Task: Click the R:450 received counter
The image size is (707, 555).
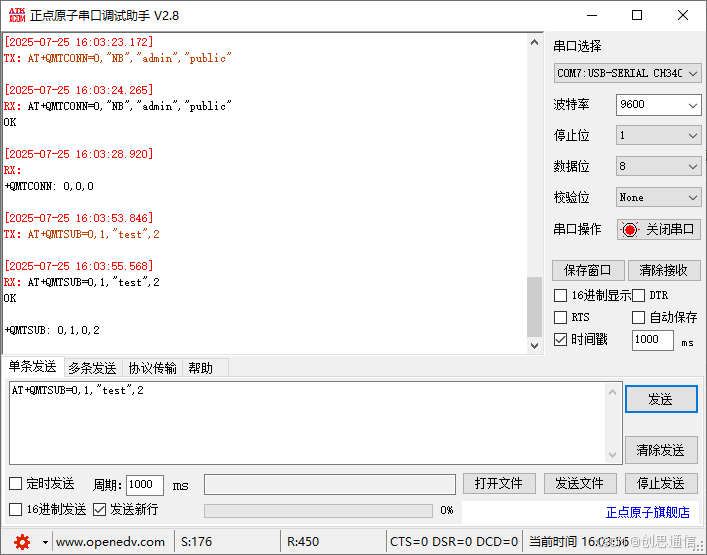Action: coord(303,542)
